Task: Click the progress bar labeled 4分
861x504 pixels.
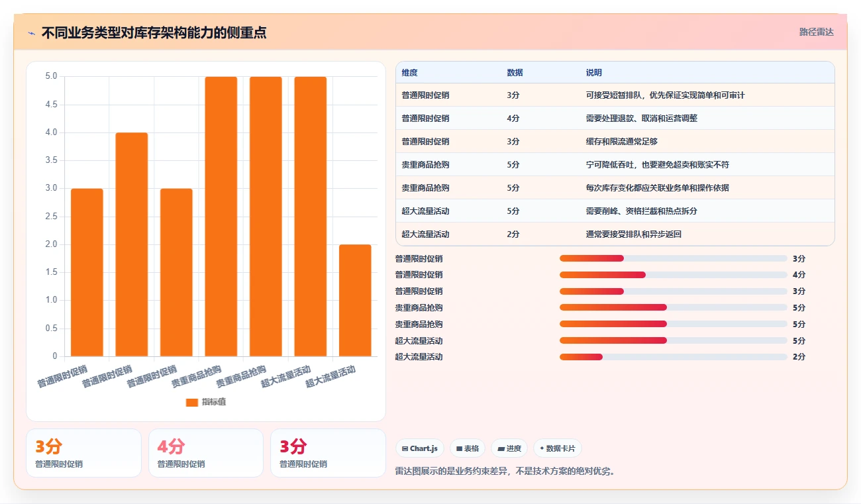Action: pos(674,275)
